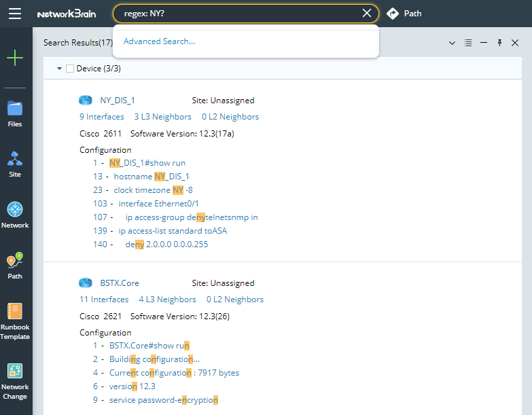The height and width of the screenshot is (415, 532).
Task: Click the NY_DIS_1 router device icon
Action: pyautogui.click(x=86, y=100)
